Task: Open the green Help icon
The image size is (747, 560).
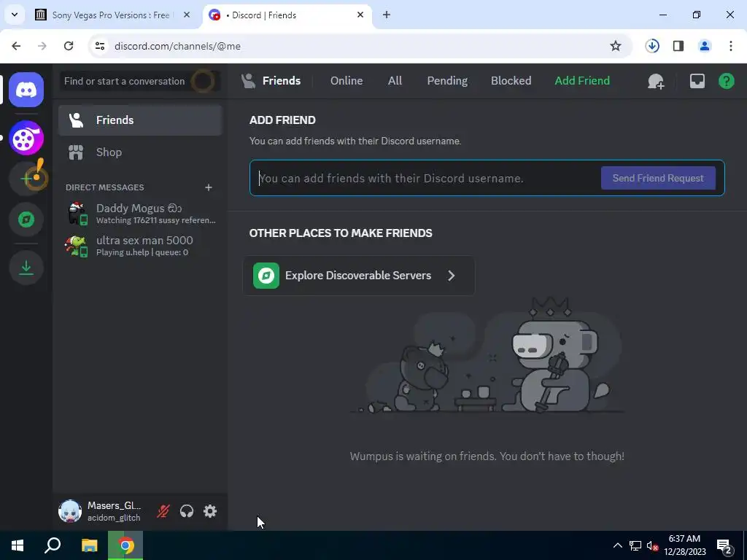Action: click(x=726, y=81)
